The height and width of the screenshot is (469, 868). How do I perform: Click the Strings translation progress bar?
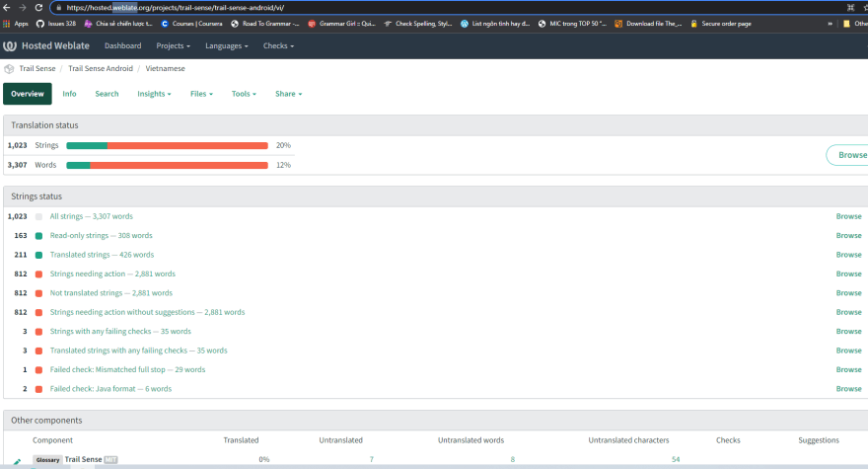pos(167,146)
